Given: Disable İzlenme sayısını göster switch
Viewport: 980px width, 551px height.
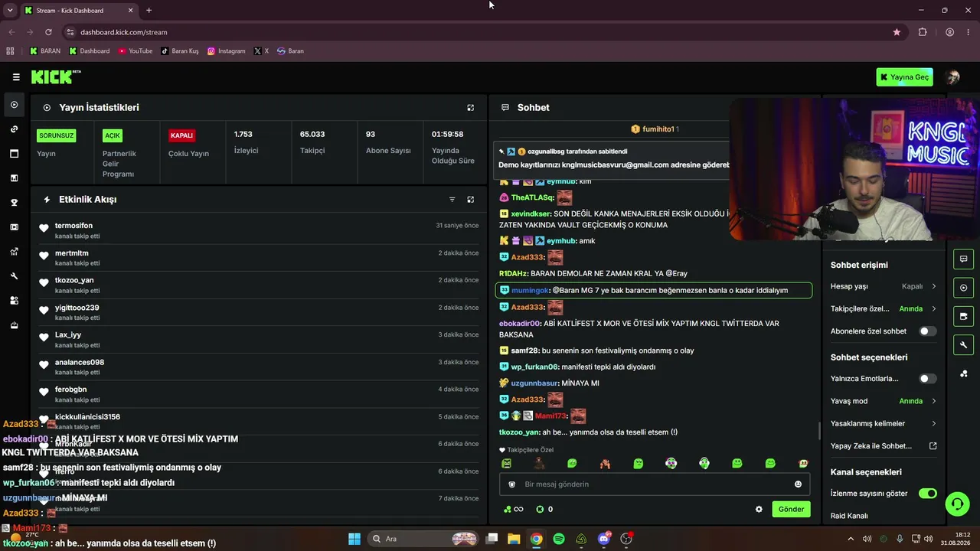Looking at the screenshot, I should pos(927,494).
